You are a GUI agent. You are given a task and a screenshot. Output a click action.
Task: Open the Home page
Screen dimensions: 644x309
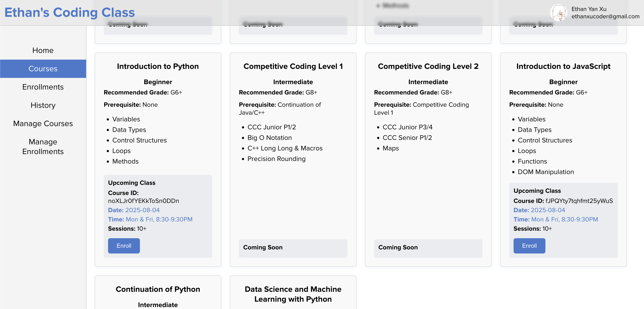point(43,50)
